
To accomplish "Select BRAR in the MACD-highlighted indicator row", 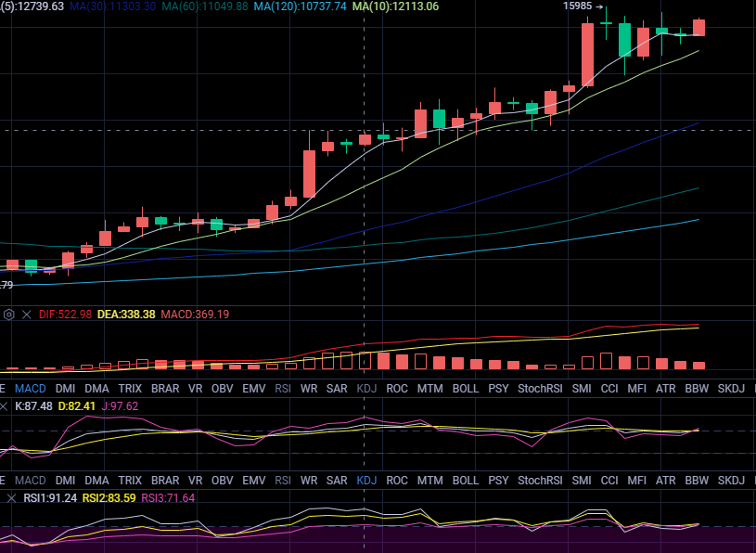I will [165, 389].
